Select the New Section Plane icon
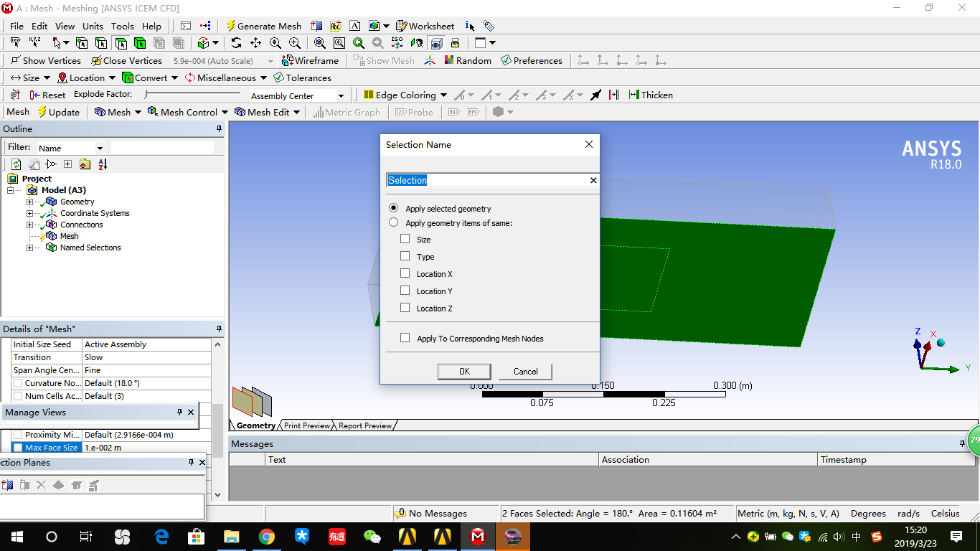This screenshot has height=551, width=980. click(7, 484)
